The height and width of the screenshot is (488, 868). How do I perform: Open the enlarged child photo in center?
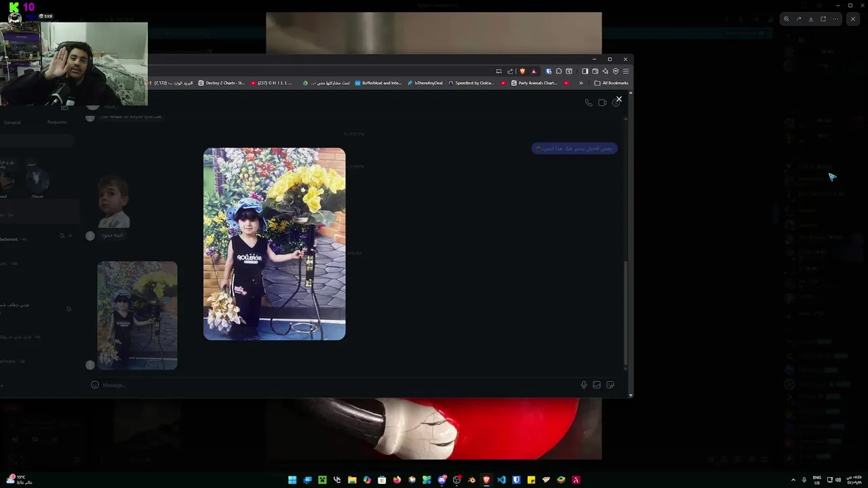pos(275,244)
